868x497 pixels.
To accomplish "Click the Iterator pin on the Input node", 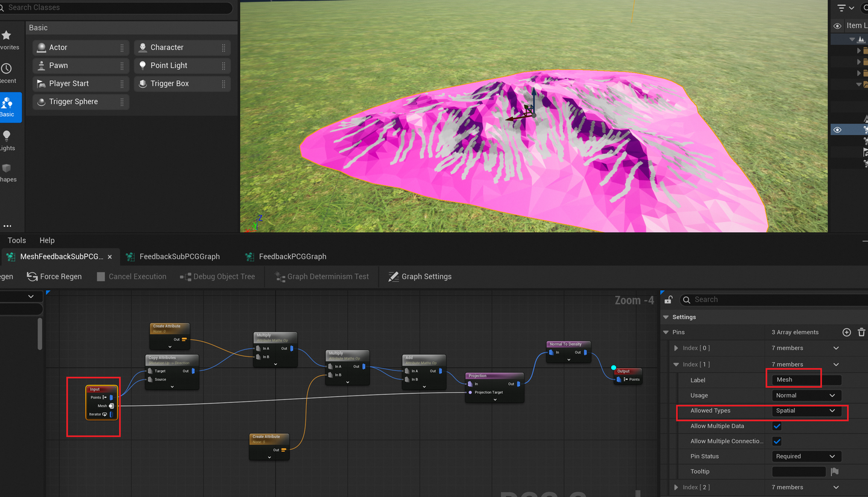I will tap(112, 414).
